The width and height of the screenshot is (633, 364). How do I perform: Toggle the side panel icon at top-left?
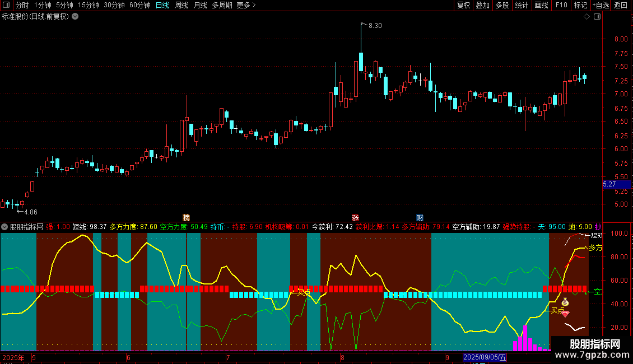(x=6, y=5)
